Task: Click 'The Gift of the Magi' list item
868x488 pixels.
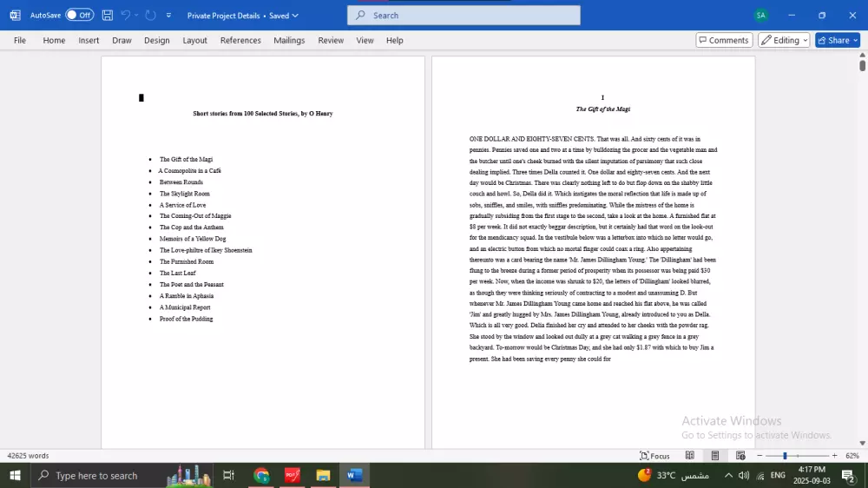Action: [186, 159]
